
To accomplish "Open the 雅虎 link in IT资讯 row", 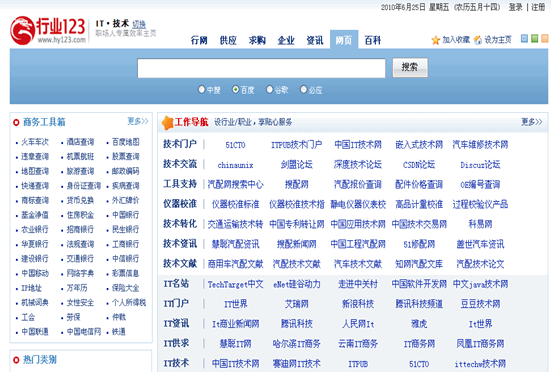I will 419,324.
